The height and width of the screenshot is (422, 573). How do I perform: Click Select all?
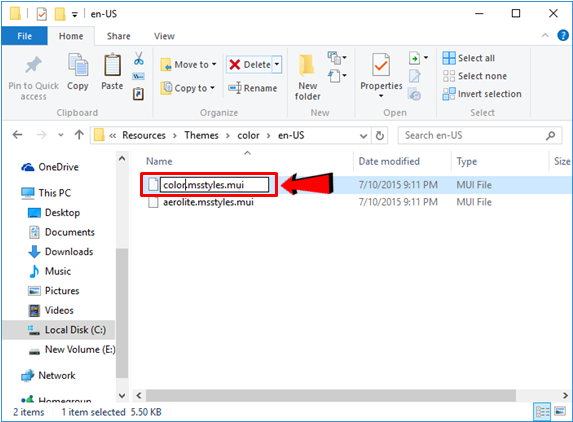point(468,58)
